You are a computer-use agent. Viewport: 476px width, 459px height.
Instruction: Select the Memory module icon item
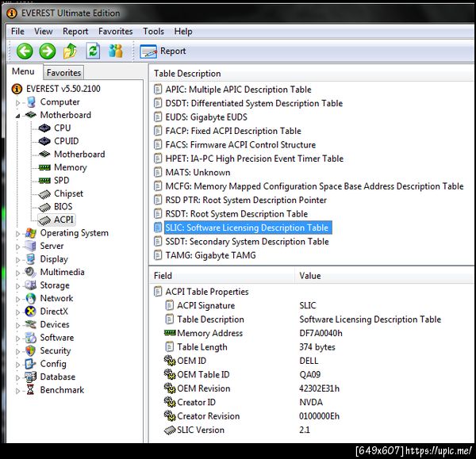[44, 167]
